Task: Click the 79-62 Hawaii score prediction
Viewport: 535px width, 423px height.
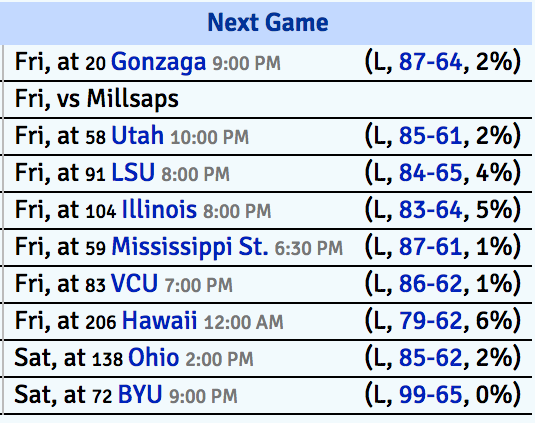Action: pyautogui.click(x=431, y=320)
